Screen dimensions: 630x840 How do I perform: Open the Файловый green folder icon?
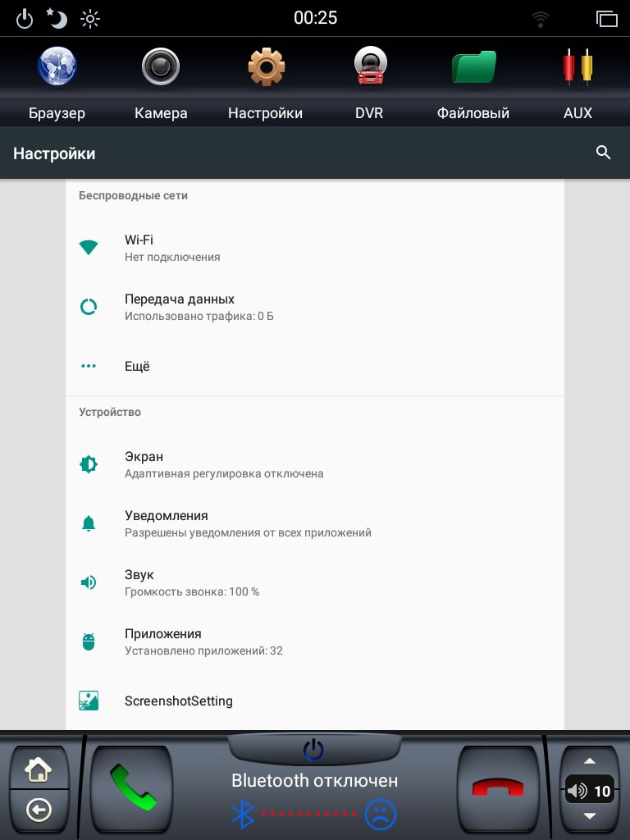click(x=473, y=66)
